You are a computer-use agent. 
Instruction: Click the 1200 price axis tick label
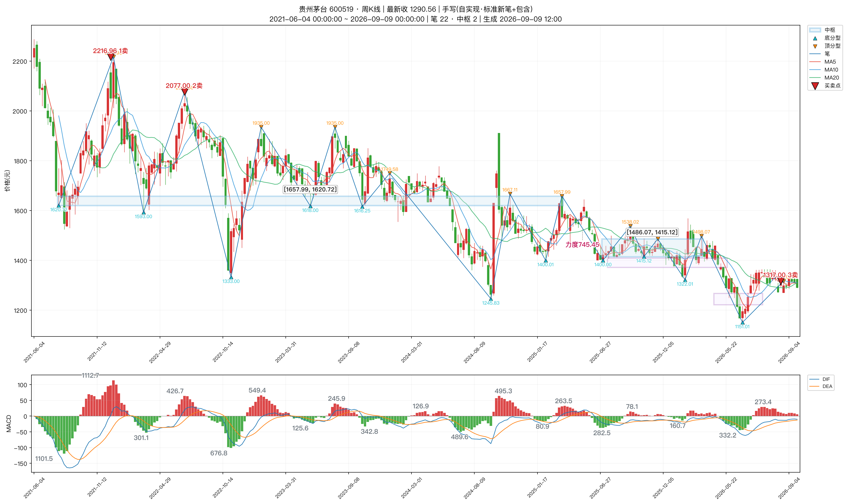[20, 310]
